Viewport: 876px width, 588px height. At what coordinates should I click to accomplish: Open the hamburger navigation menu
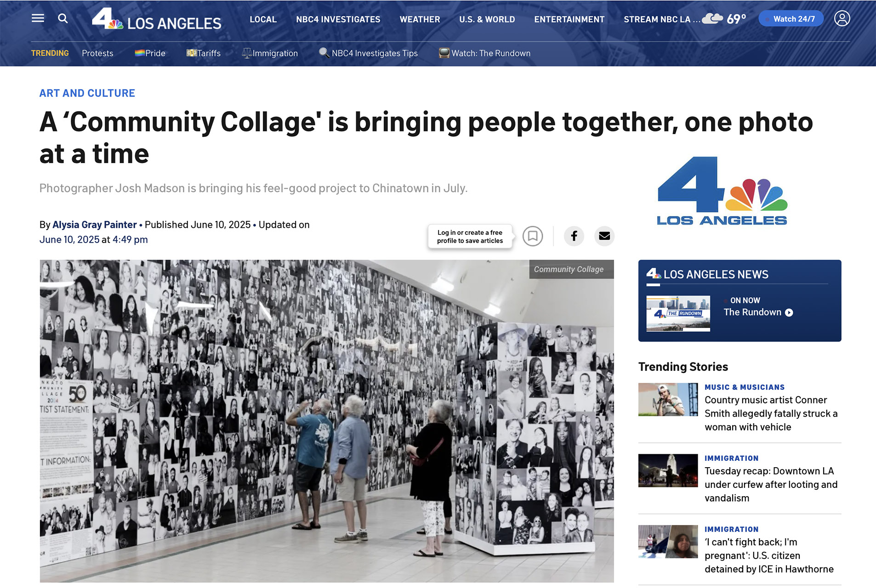(x=38, y=18)
